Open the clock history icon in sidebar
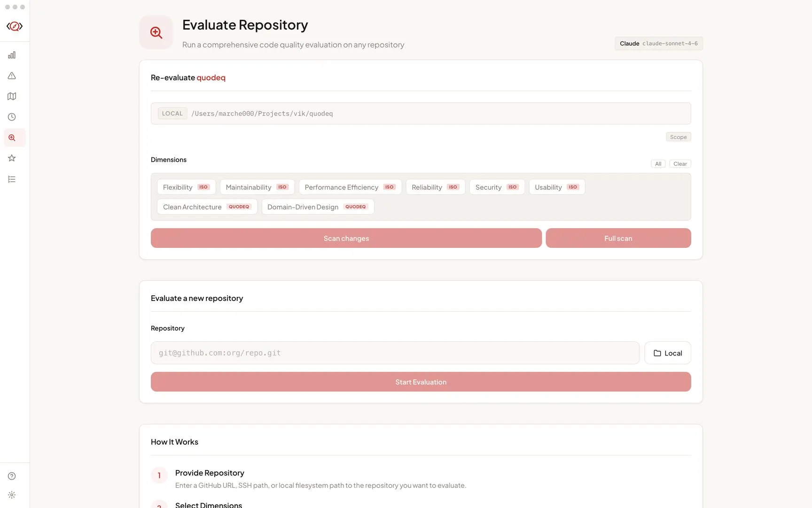Image resolution: width=812 pixels, height=508 pixels. 12,117
